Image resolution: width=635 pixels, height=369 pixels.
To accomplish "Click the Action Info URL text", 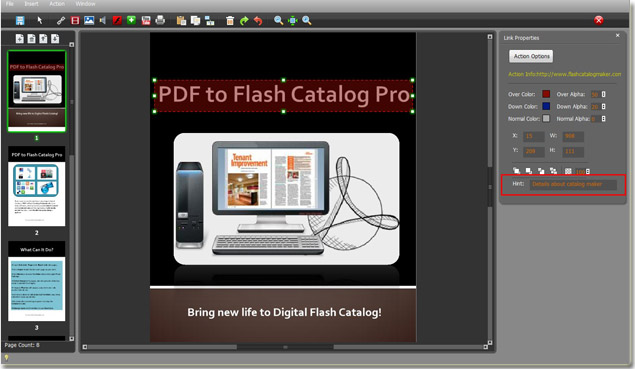I will 565,74.
